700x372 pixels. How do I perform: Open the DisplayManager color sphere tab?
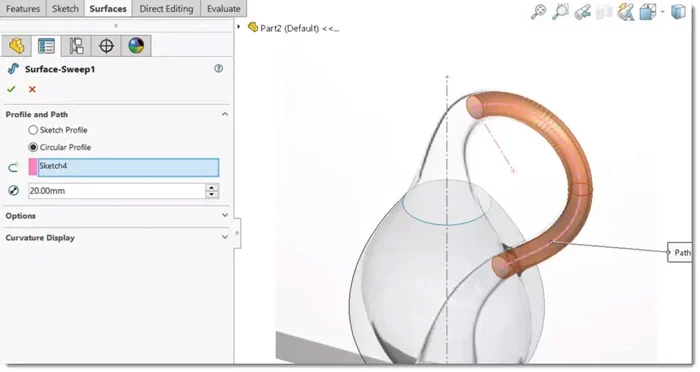136,46
